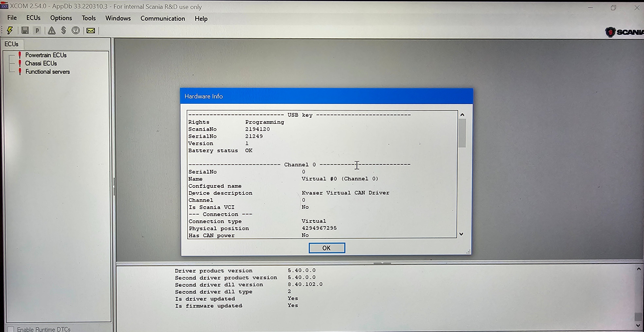
Task: Click the 'Is firmware updated' line
Action: coord(236,306)
